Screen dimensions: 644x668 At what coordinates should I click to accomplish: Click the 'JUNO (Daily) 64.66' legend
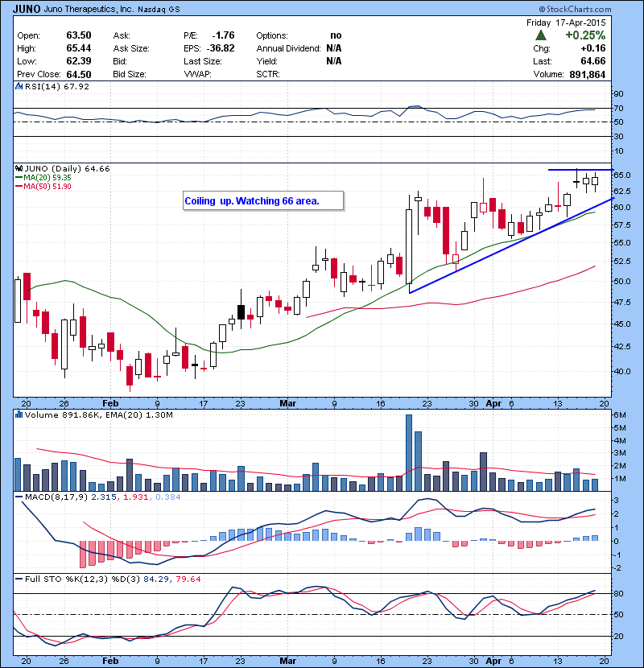pyautogui.click(x=68, y=169)
